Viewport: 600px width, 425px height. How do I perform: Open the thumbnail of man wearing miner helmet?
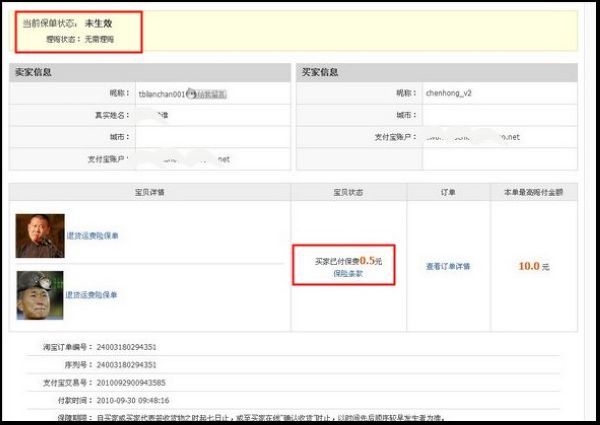[x=40, y=294]
